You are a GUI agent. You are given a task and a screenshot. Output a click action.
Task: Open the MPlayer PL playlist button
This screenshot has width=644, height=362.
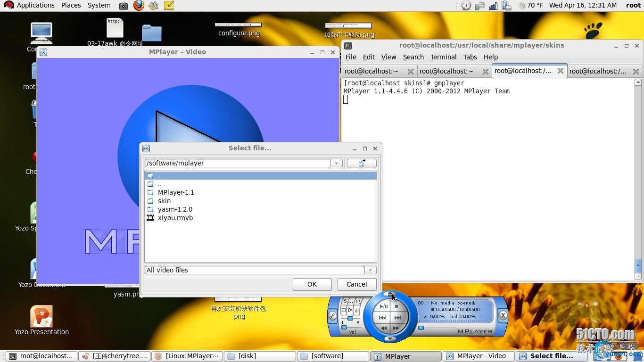pyautogui.click(x=358, y=301)
